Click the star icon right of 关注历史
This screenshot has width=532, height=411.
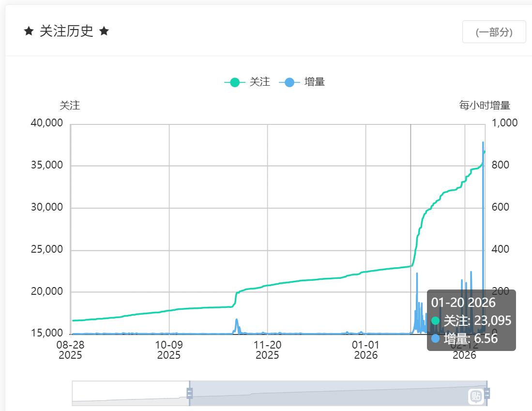104,32
